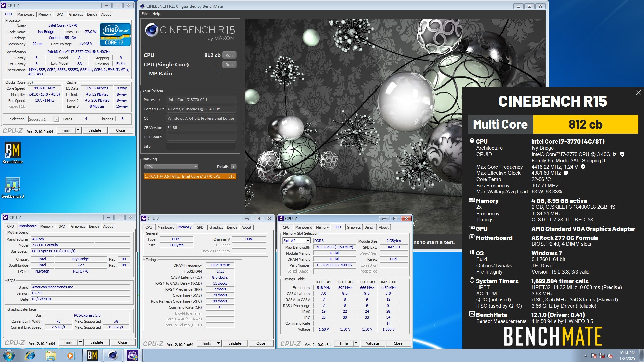
Task: Launch Internet Explorer from the taskbar
Action: click(30, 355)
